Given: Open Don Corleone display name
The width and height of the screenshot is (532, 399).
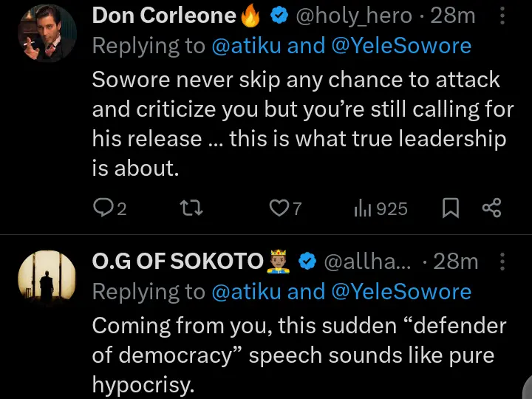Looking at the screenshot, I should 164,16.
